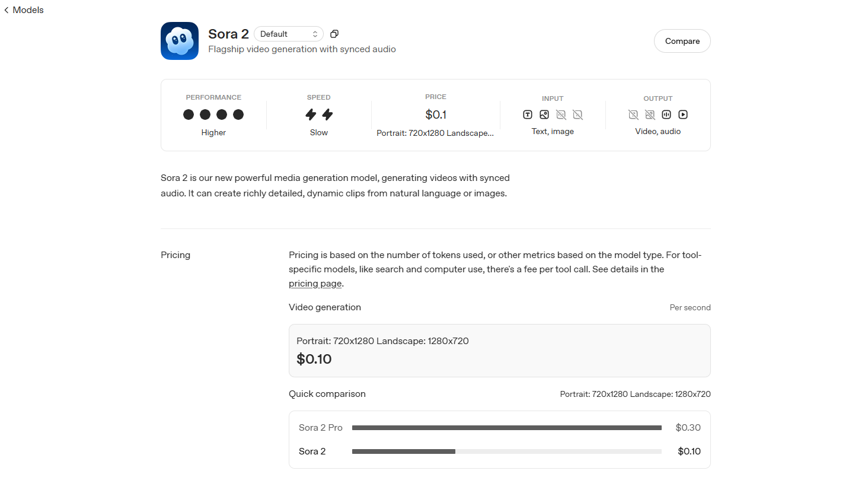The width and height of the screenshot is (868, 477).
Task: Click the Sora 2 price comparison bar
Action: click(x=404, y=451)
